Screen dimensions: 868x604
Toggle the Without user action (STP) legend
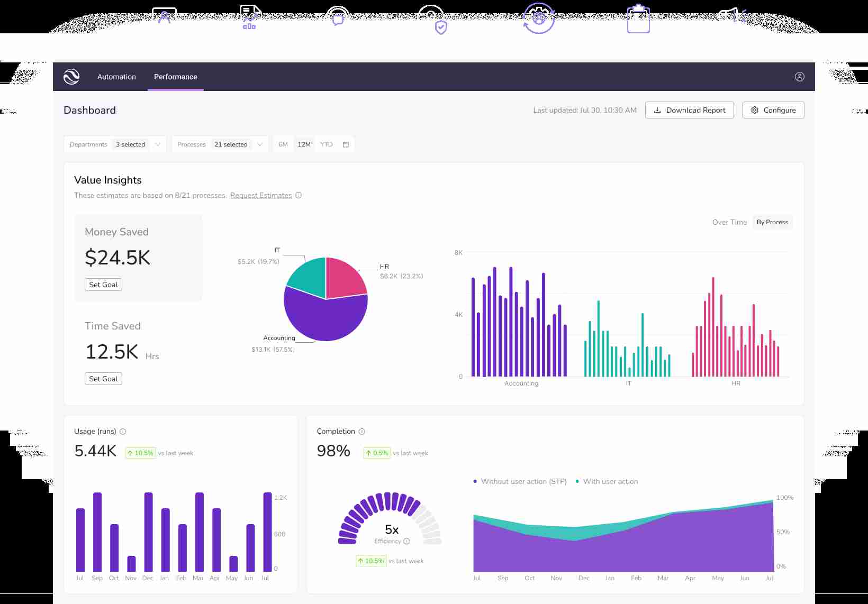[x=520, y=481]
